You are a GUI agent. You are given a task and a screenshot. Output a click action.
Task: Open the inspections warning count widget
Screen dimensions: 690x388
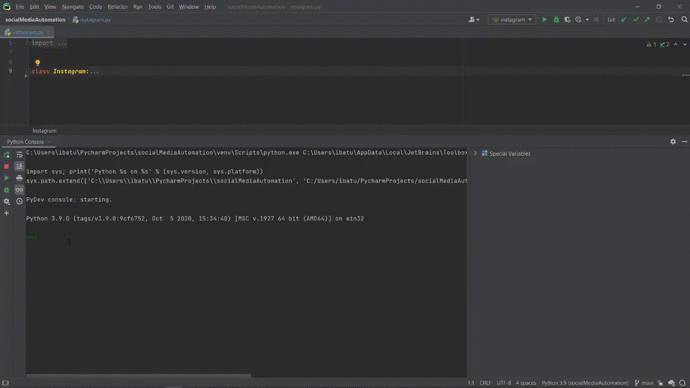[x=658, y=44]
